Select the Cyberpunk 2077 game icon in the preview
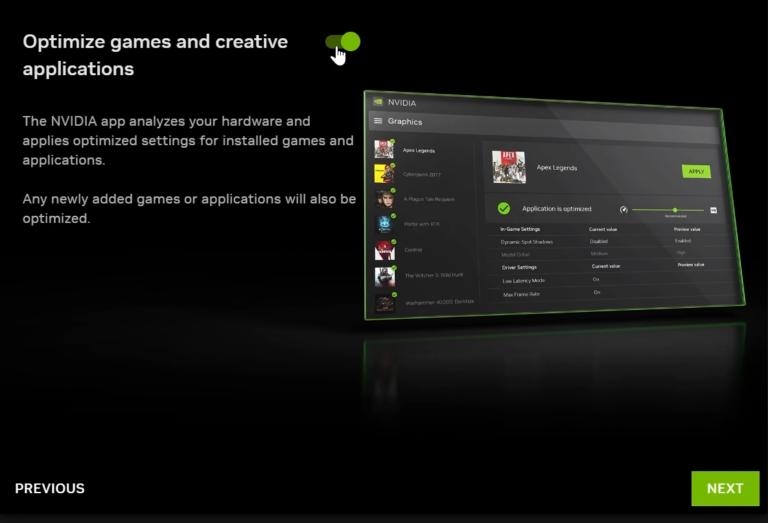 [384, 173]
